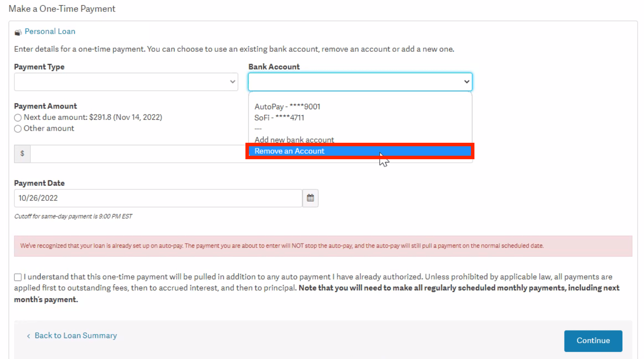The height and width of the screenshot is (359, 644).
Task: Check the auto-payment acknowledgment checkbox
Action: (x=17, y=277)
